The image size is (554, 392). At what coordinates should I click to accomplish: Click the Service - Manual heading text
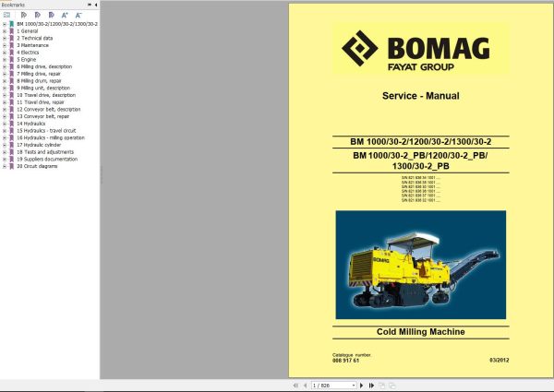(x=420, y=96)
